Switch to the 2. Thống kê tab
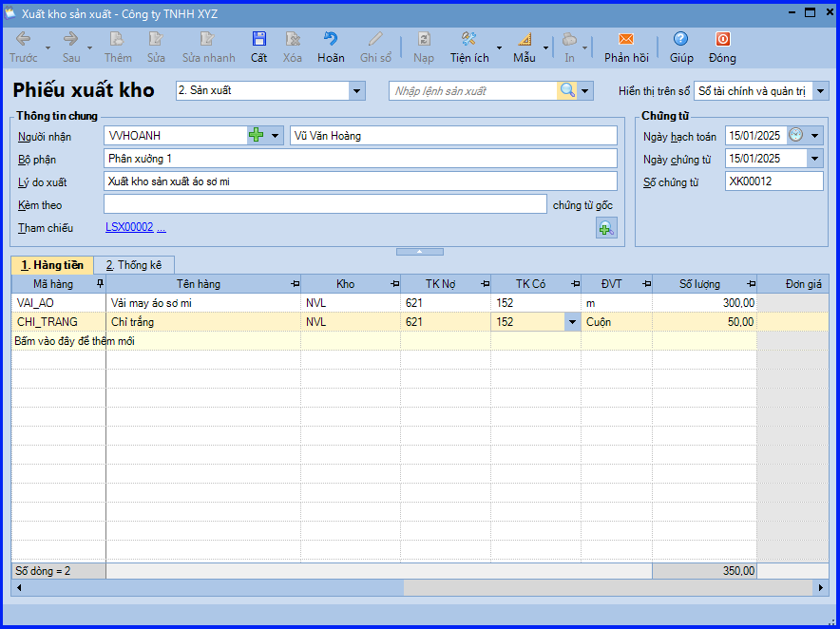 tap(133, 265)
